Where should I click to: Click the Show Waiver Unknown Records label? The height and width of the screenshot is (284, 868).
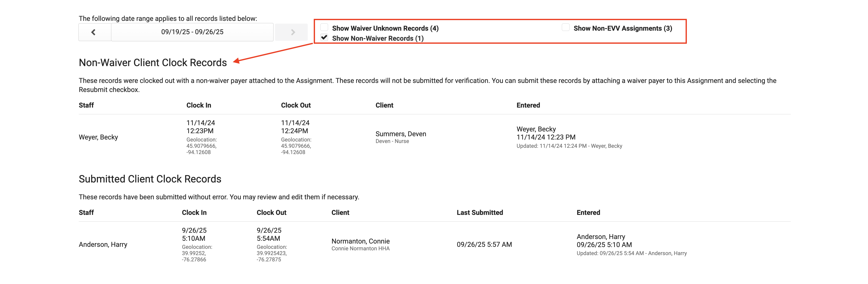tap(385, 28)
